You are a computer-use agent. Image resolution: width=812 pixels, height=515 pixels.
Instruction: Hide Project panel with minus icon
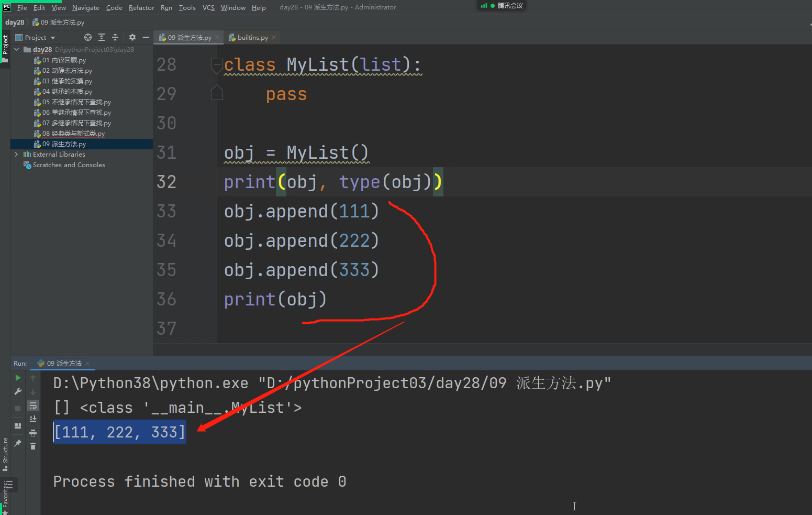coord(146,37)
